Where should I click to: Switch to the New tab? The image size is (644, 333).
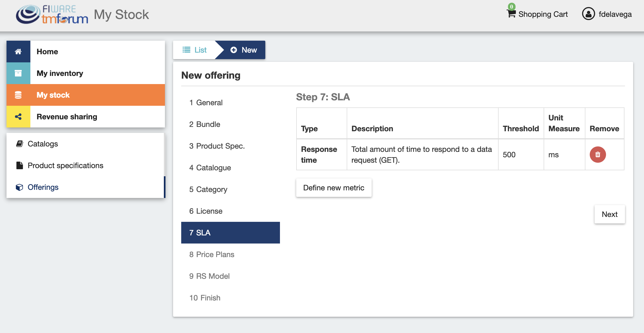(x=243, y=50)
